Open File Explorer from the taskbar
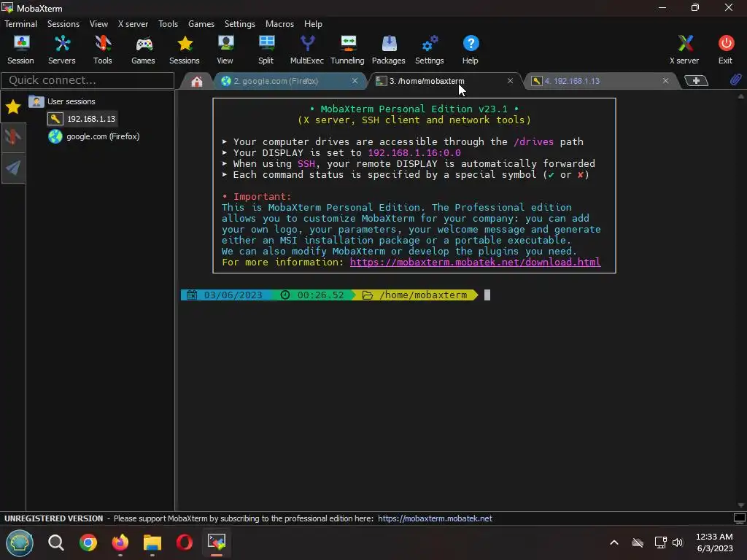The height and width of the screenshot is (560, 747). (152, 542)
